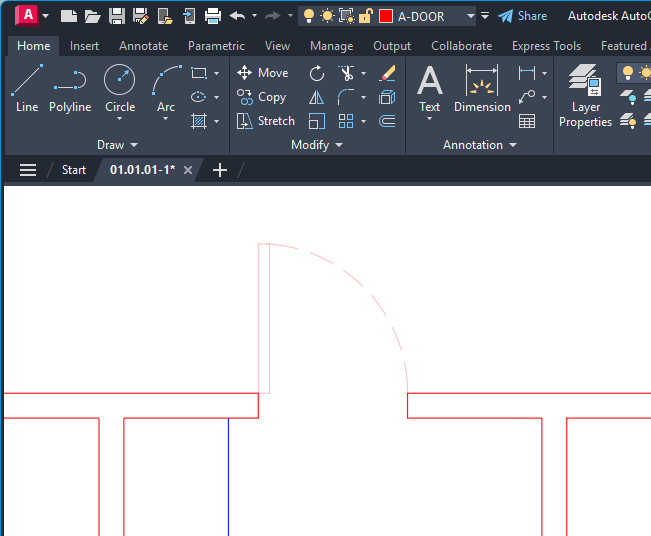651x536 pixels.
Task: Open the Layer Properties manager
Action: 585,96
